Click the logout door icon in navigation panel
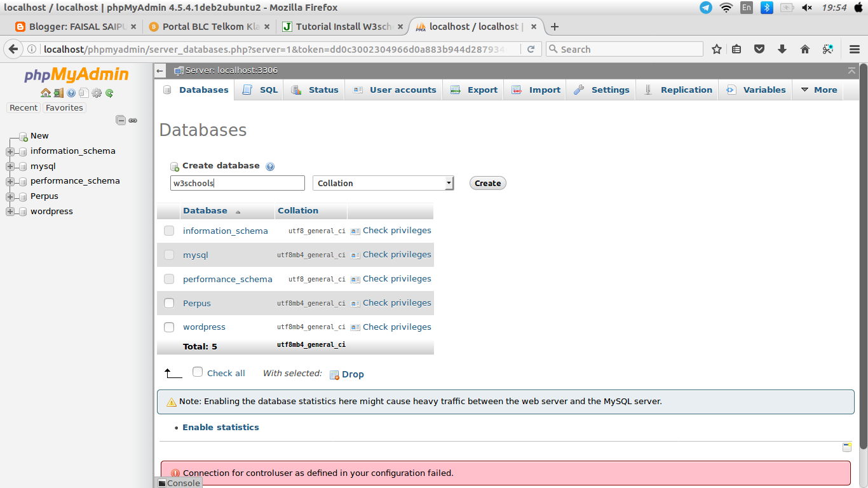Viewport: 868px width, 488px height. [x=58, y=93]
